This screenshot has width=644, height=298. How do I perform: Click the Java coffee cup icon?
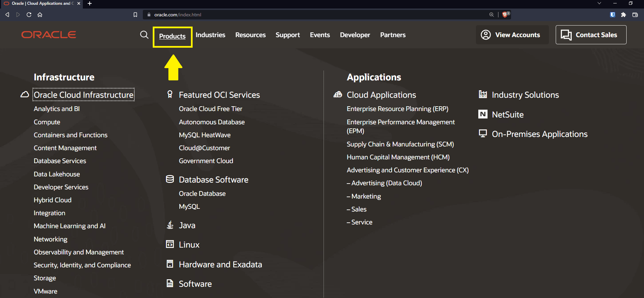(x=170, y=225)
